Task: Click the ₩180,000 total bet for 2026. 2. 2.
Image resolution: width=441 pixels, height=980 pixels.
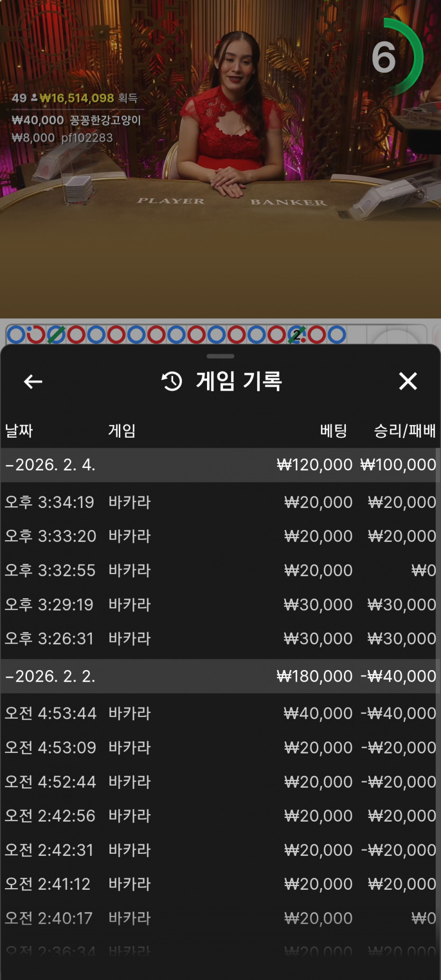Action: pos(314,676)
